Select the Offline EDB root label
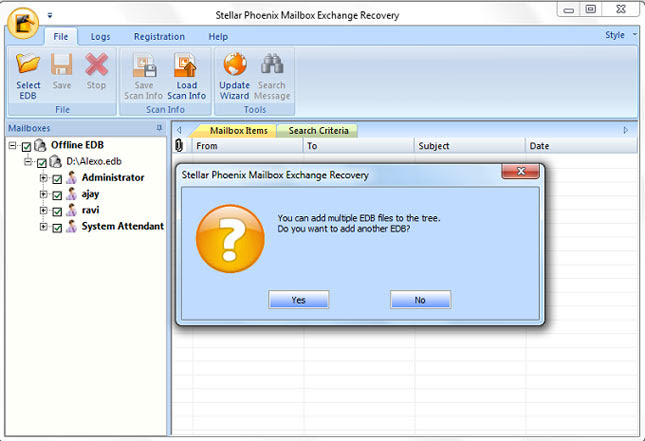The height and width of the screenshot is (441, 645). (77, 145)
